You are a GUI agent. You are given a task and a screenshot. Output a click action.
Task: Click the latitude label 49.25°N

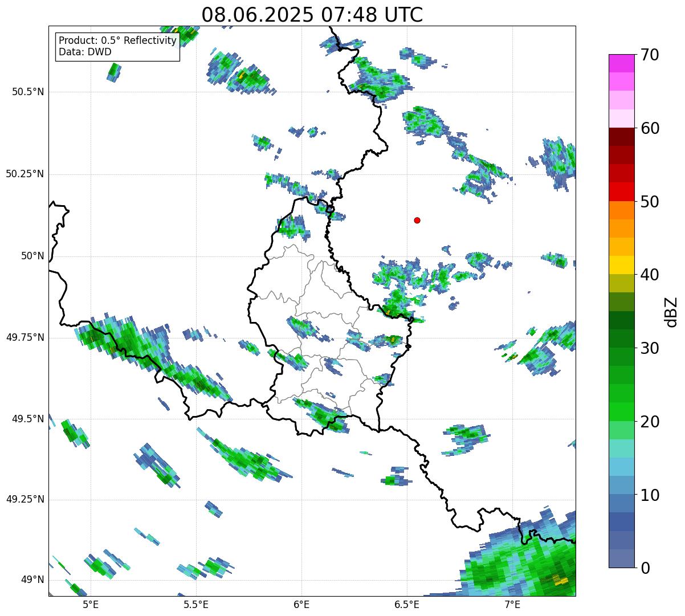click(25, 499)
